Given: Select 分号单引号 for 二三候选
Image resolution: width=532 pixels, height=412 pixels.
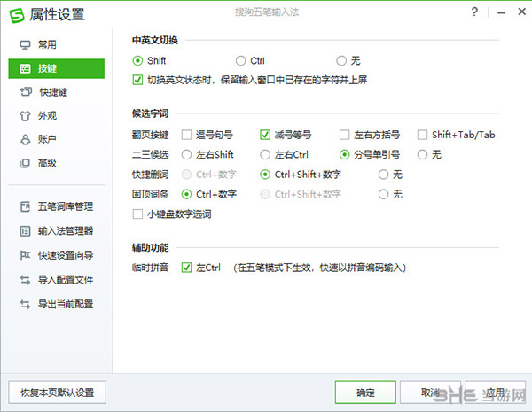Looking at the screenshot, I should [344, 155].
